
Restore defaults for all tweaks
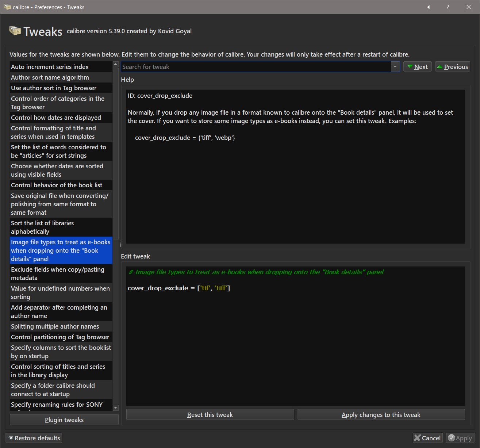tap(34, 438)
